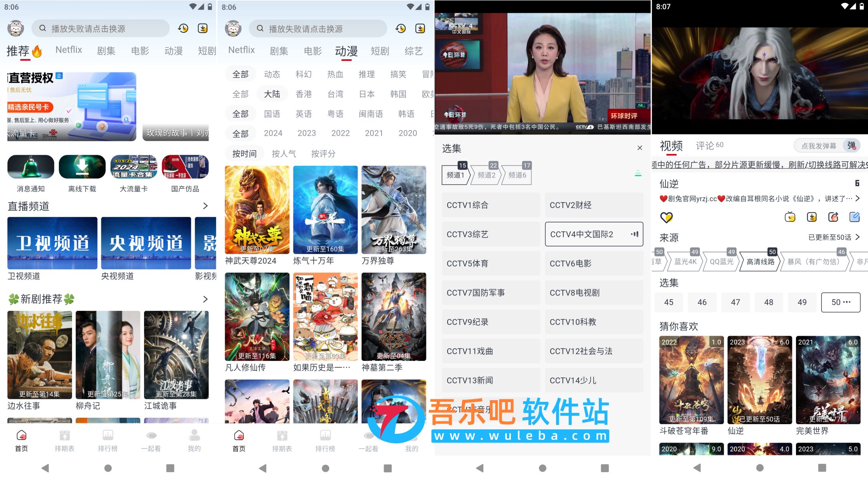Sort the anime list 按评分
This screenshot has width=868, height=481.
[323, 154]
